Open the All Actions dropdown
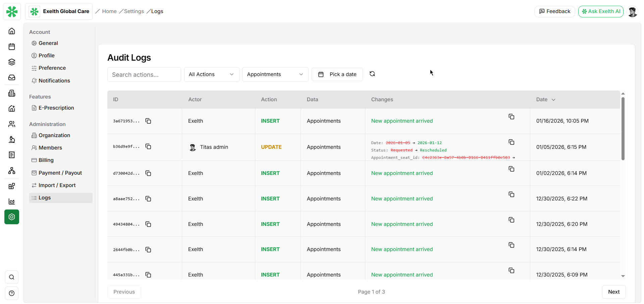 (211, 74)
